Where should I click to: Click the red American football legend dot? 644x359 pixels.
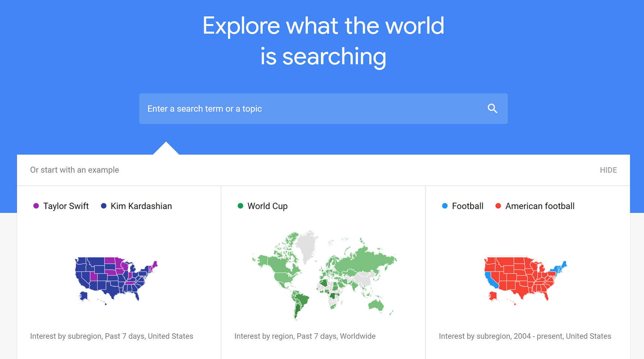(x=498, y=206)
